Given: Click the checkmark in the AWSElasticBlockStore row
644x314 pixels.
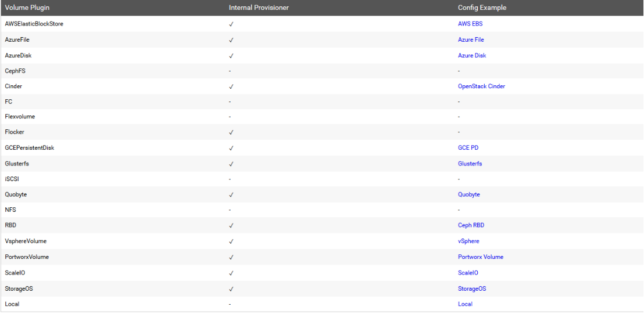Looking at the screenshot, I should point(231,24).
